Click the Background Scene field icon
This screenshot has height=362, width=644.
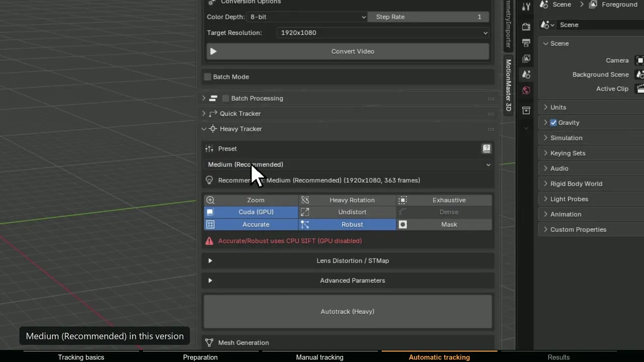click(640, 74)
